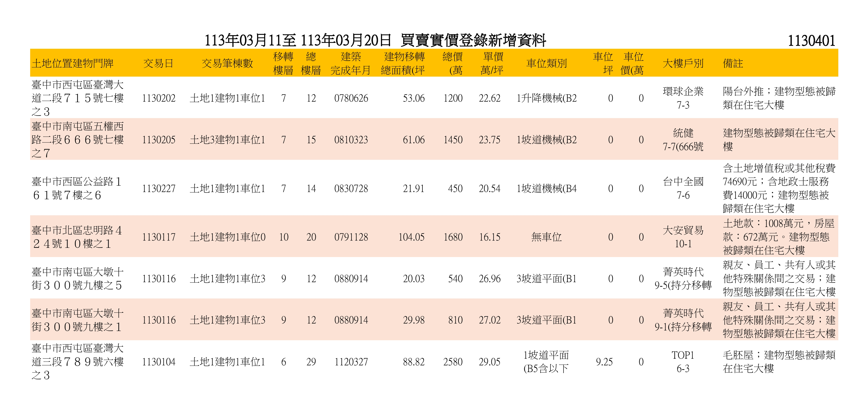Select area value 21.91
Image resolution: width=868 pixels, height=418 pixels.
click(414, 188)
